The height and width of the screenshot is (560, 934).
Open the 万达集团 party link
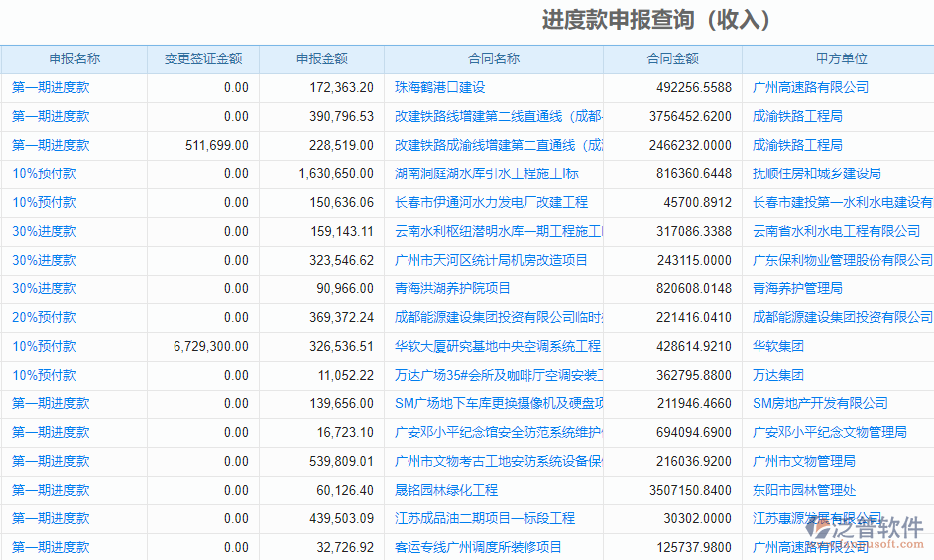coord(777,376)
